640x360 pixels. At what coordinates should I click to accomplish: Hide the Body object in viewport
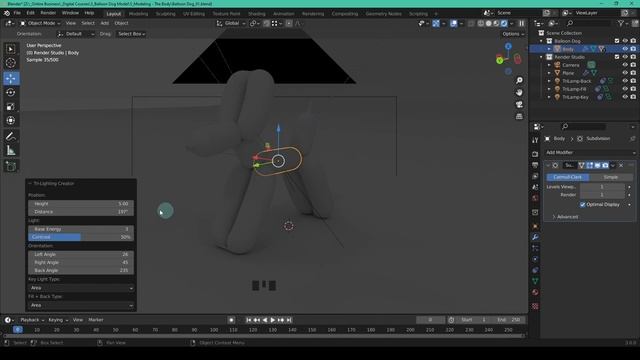pos(625,49)
